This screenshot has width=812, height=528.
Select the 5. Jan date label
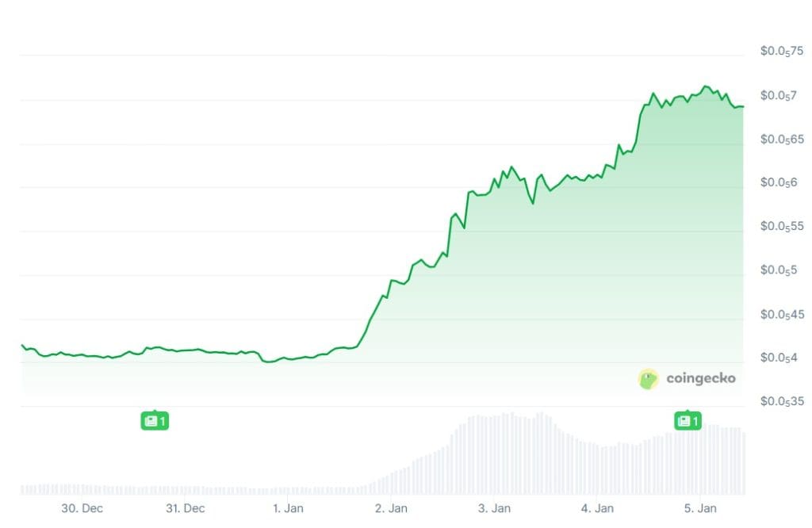click(700, 508)
